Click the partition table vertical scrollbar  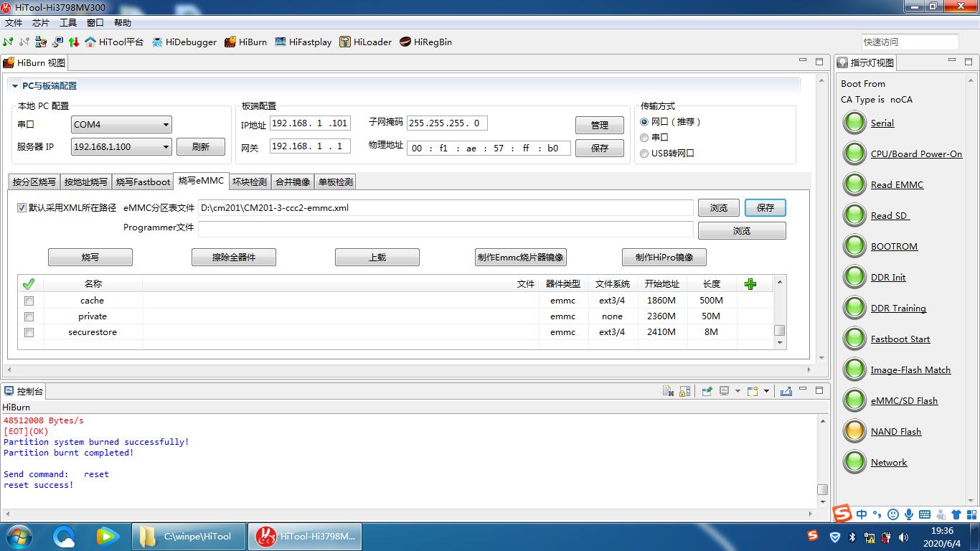click(779, 330)
